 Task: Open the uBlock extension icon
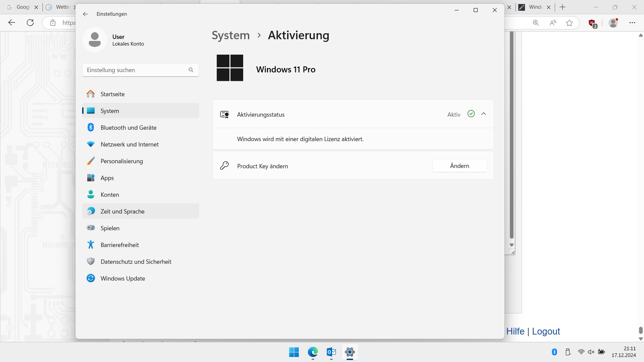592,23
